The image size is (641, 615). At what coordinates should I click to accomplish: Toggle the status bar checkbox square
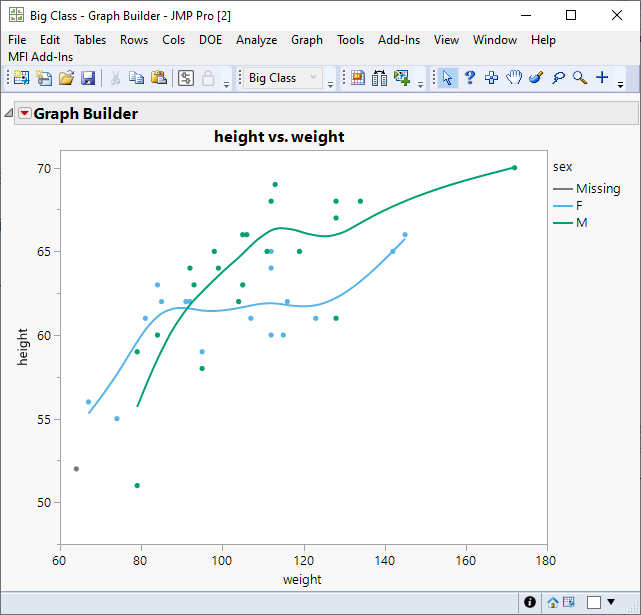click(x=594, y=602)
